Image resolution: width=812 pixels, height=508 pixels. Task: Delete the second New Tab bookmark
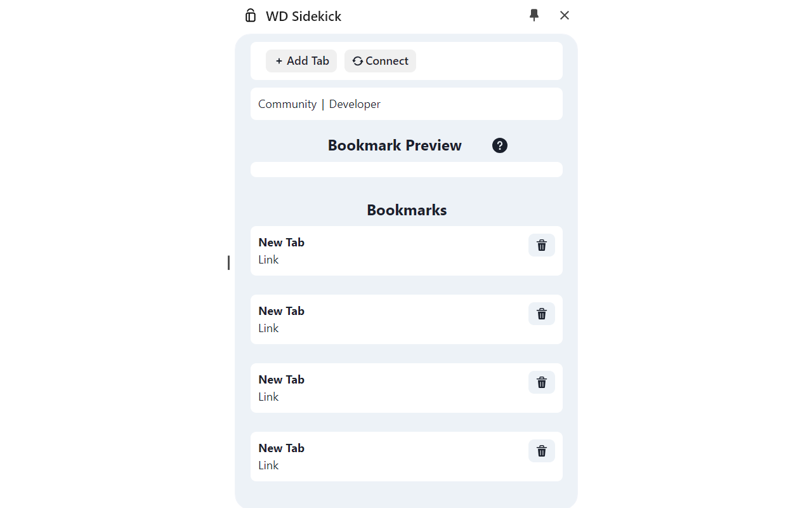click(542, 314)
